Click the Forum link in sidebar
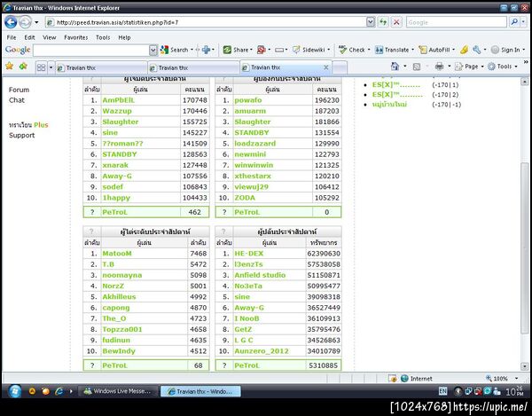The image size is (532, 416). coord(19,90)
